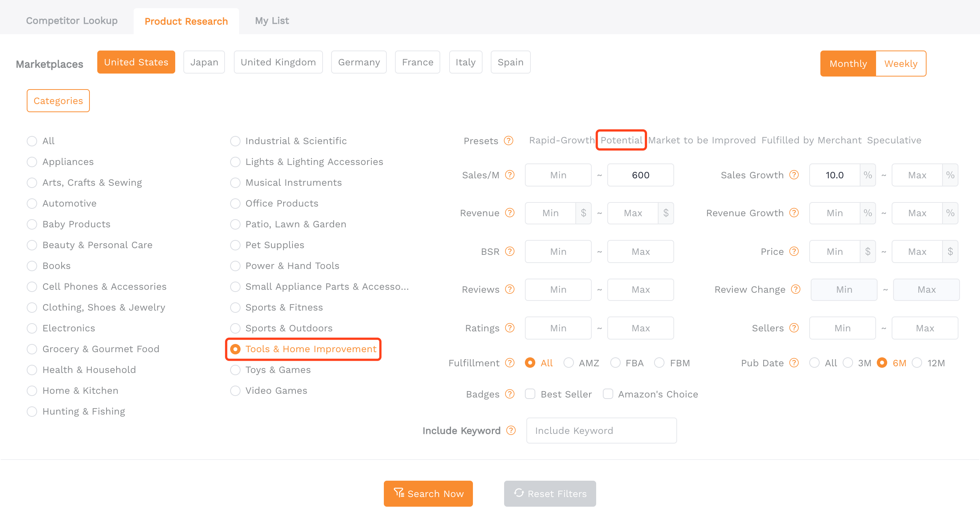Focus the Reviews Min field
Screen dimensions: 980x526
tap(558, 290)
